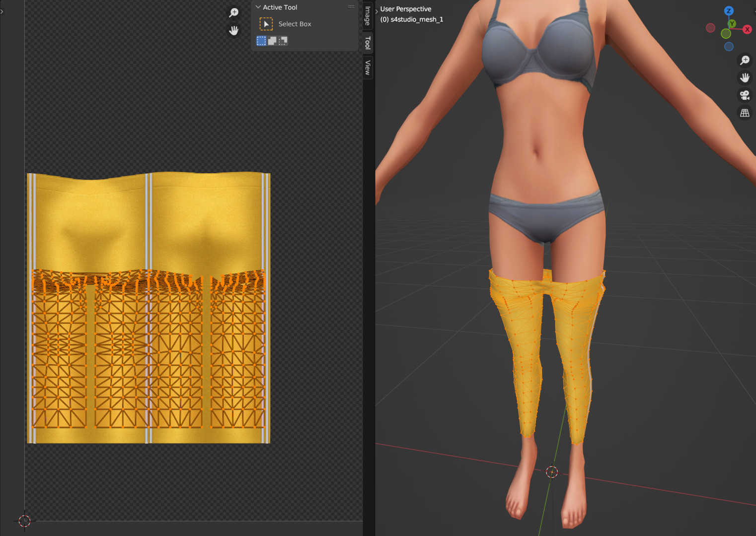Expand the 3D viewport toolbar arrow
The width and height of the screenshot is (756, 536).
pyautogui.click(x=377, y=11)
